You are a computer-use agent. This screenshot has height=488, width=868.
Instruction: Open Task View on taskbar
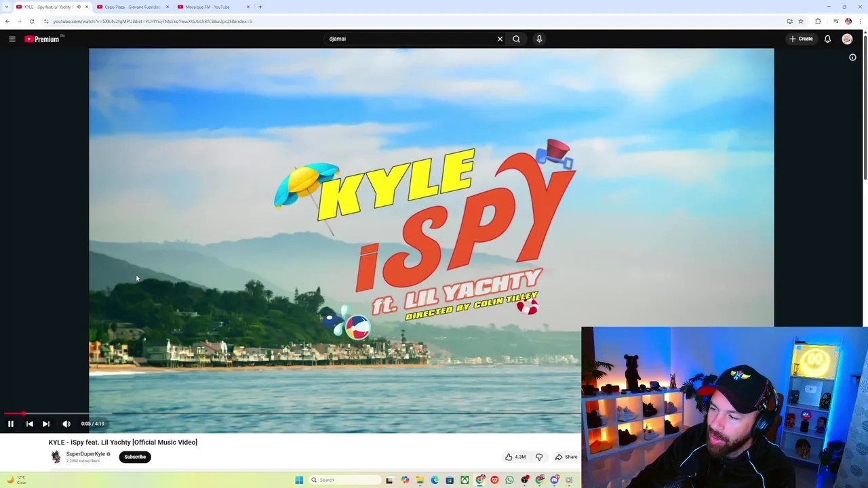tap(389, 480)
